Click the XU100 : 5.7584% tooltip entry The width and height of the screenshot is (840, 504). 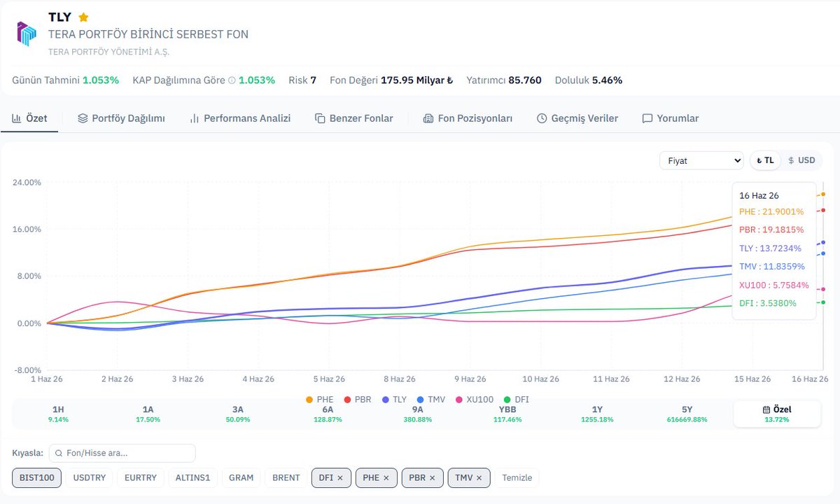pos(774,285)
